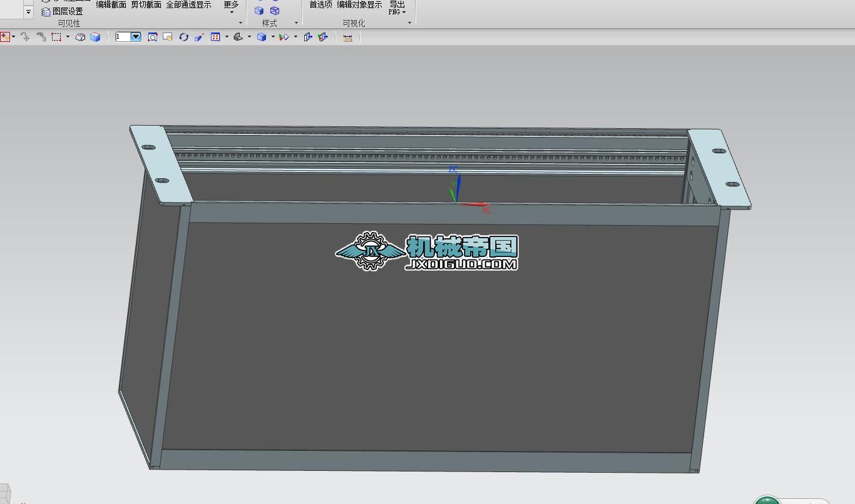Image resolution: width=855 pixels, height=504 pixels.
Task: Expand the 可见性 group options arrow
Action: pyautogui.click(x=240, y=23)
